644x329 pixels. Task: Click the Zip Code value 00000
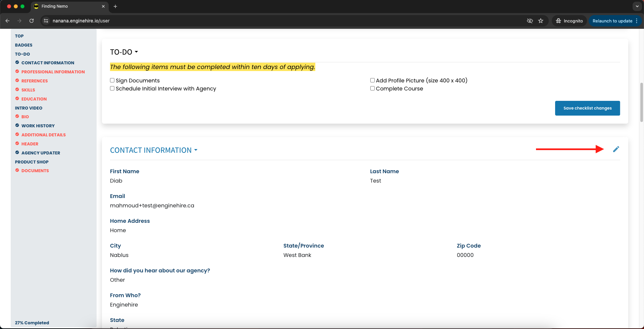click(465, 255)
